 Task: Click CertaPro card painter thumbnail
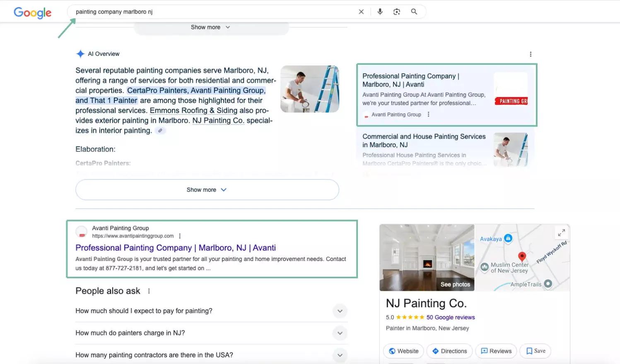[511, 149]
